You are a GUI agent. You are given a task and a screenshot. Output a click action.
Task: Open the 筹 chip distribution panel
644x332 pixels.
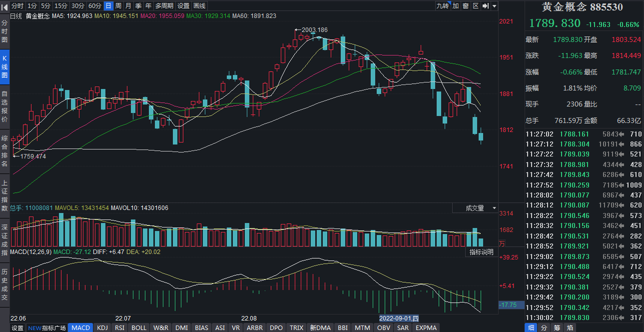557,327
